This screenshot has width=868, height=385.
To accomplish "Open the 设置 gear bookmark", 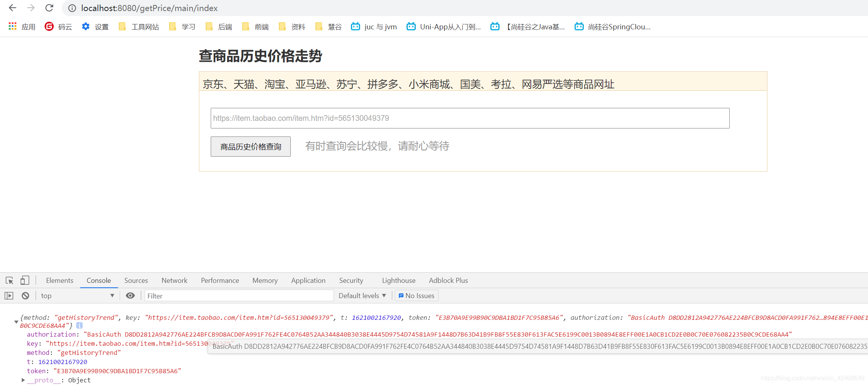I will pos(95,27).
